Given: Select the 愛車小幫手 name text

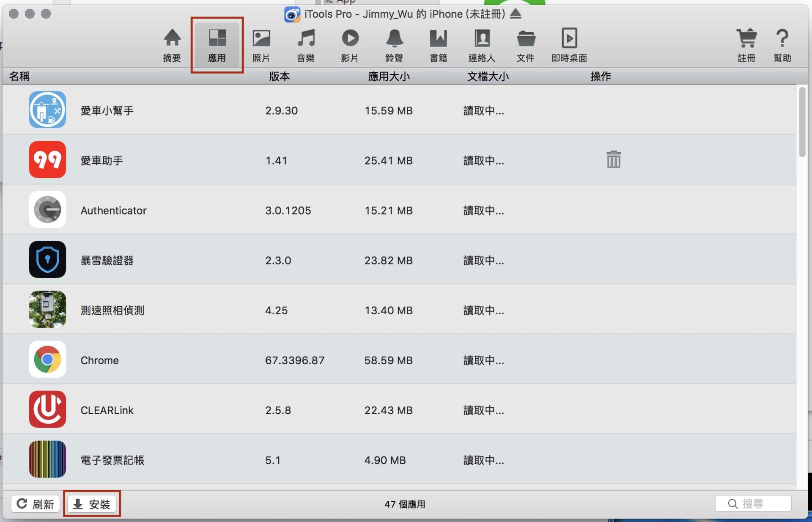Looking at the screenshot, I should pos(107,110).
